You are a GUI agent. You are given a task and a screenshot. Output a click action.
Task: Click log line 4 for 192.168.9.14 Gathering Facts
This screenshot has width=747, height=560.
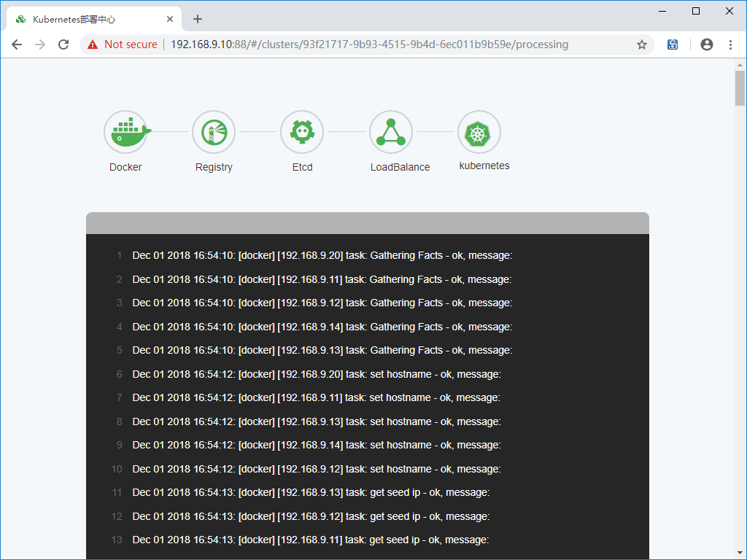[322, 327]
